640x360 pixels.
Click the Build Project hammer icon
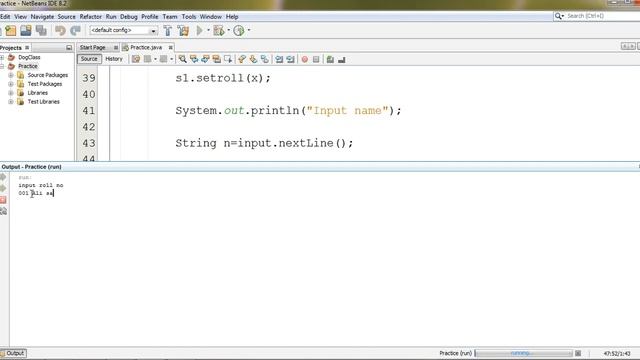pyautogui.click(x=167, y=31)
